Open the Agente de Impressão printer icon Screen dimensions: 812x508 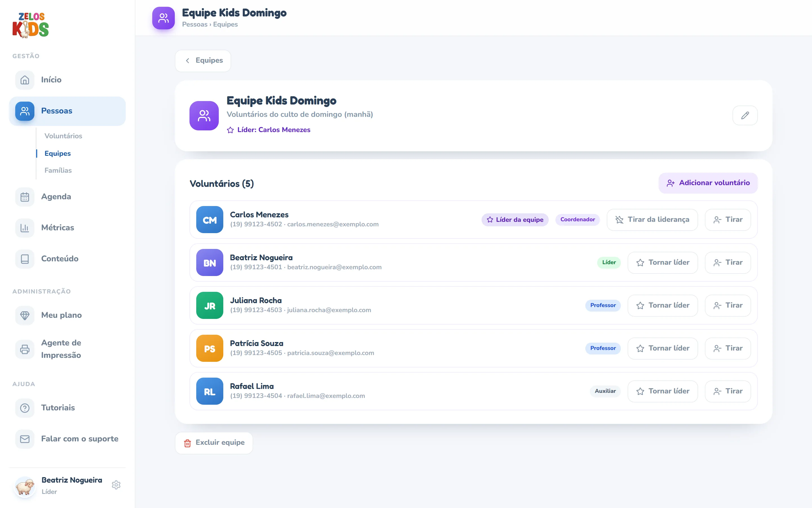point(25,349)
